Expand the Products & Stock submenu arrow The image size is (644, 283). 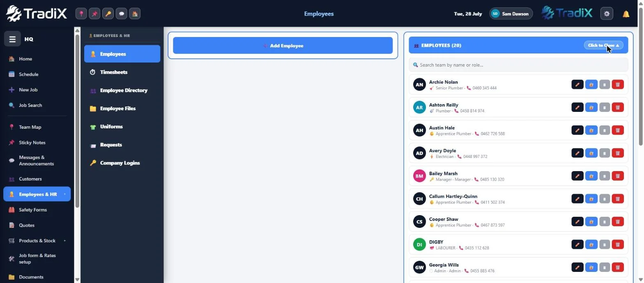(64, 241)
